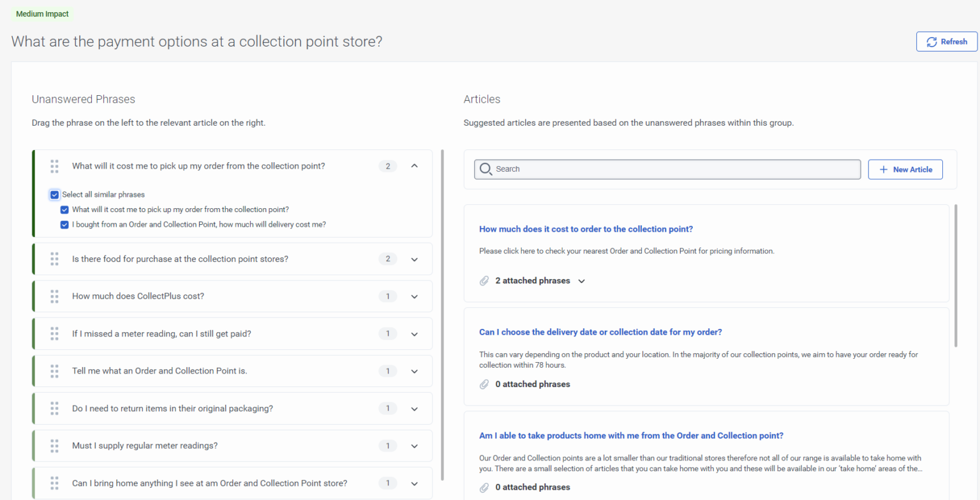Click the paperclip icon on the "Am I able" article
Screen dimensions: 980x500
pos(484,487)
